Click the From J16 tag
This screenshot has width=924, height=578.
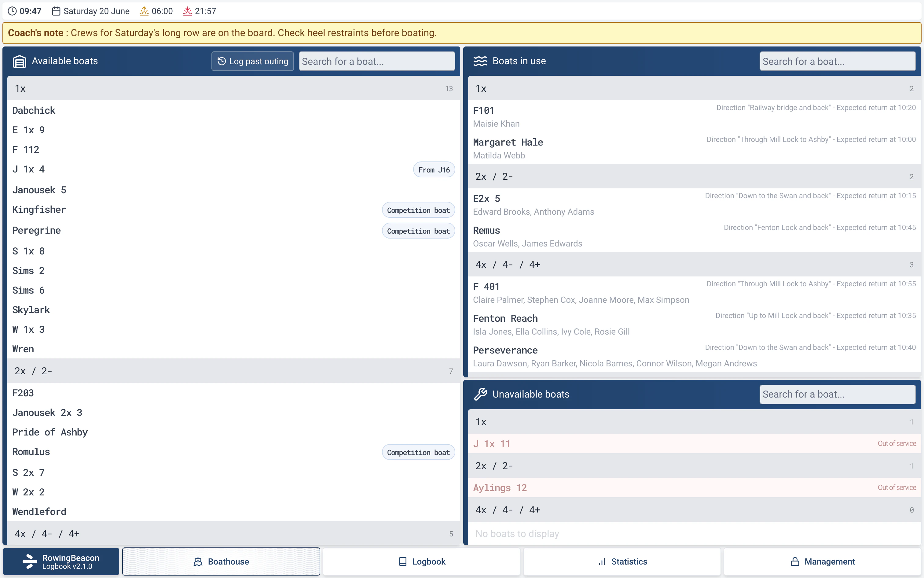(434, 170)
